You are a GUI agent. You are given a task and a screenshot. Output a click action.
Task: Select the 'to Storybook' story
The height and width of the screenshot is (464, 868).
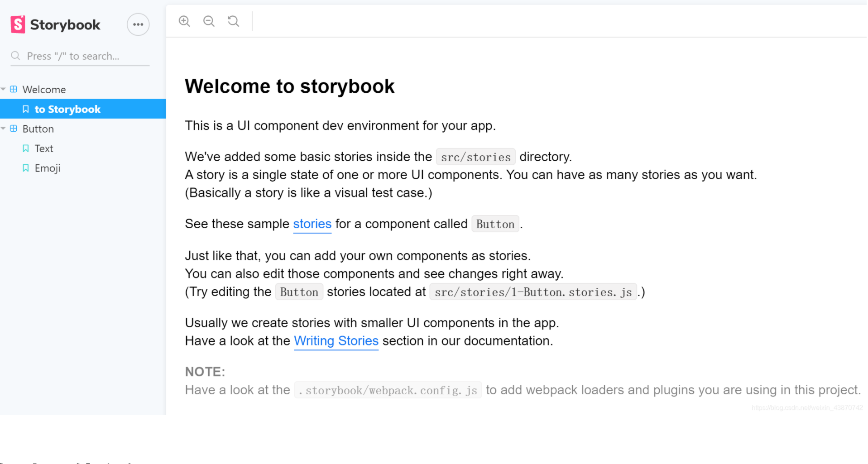point(83,109)
